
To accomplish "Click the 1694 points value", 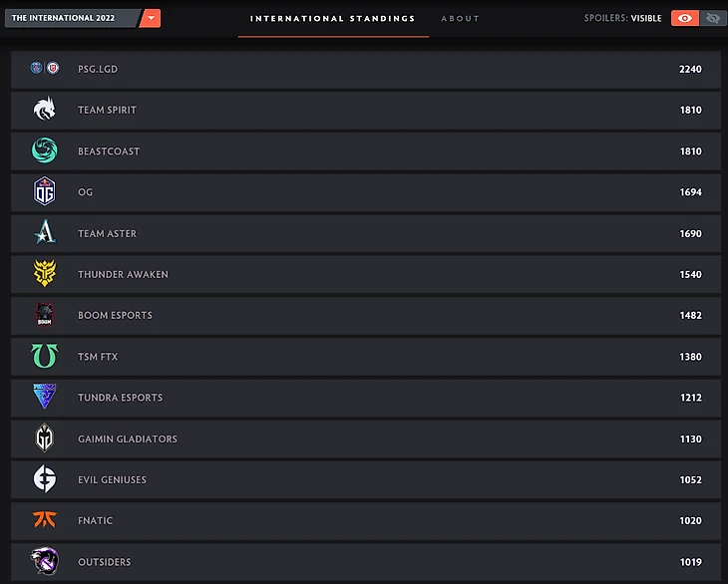I will pyautogui.click(x=691, y=192).
